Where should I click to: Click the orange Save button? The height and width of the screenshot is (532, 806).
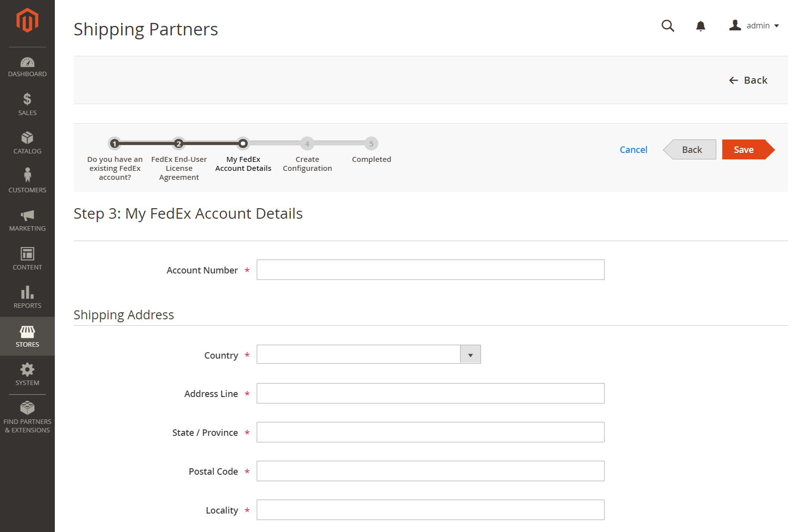(748, 149)
